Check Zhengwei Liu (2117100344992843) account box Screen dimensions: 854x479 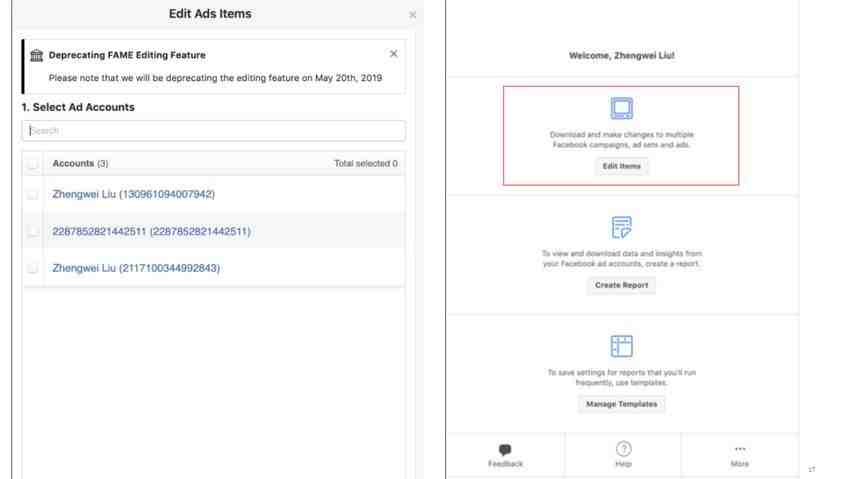pos(33,268)
